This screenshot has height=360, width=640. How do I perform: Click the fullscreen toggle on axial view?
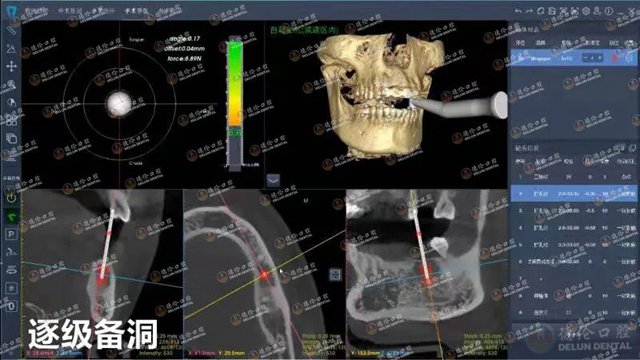[335, 274]
